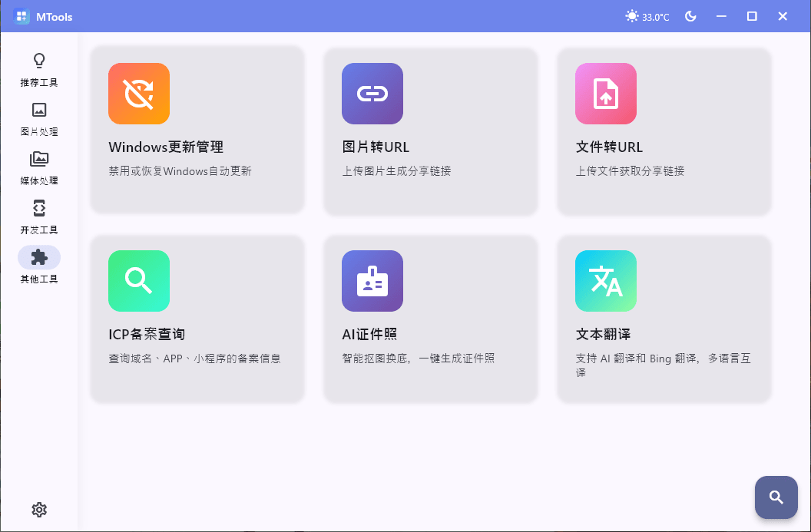The image size is (811, 532).
Task: Click the 文本翻译 translate icon
Action: (606, 281)
